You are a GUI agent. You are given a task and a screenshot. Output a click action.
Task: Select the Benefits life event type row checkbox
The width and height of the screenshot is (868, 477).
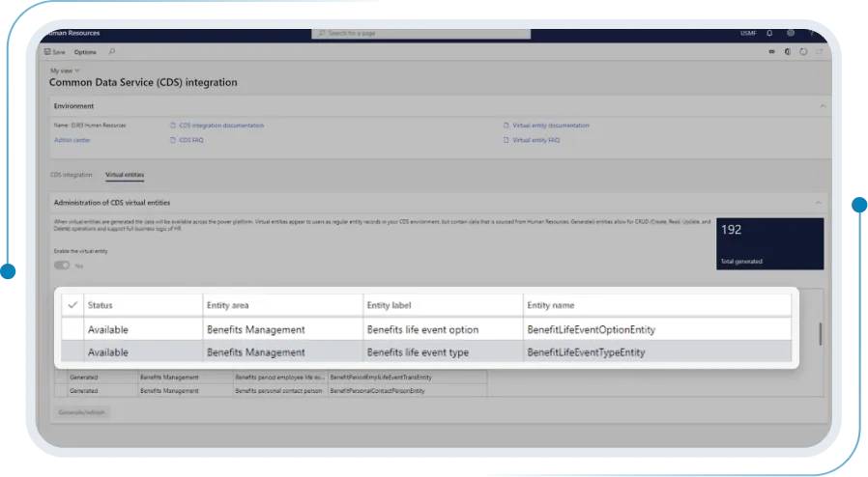click(x=72, y=352)
